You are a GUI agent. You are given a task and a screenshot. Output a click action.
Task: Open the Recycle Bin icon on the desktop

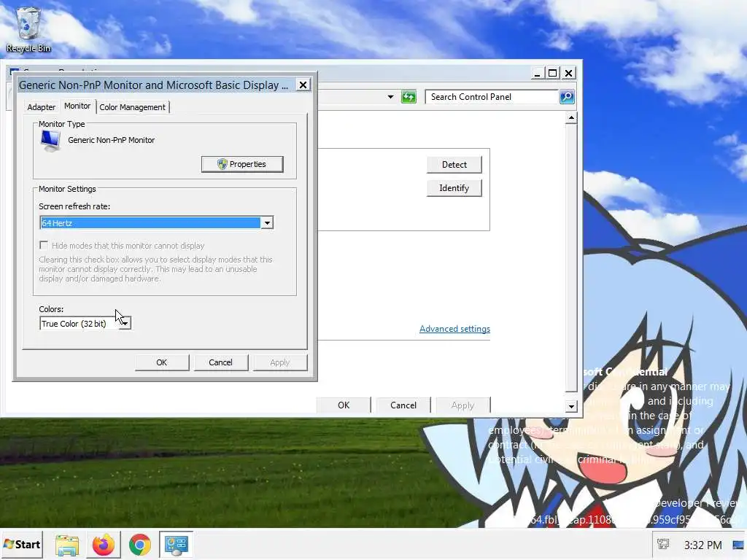28,29
